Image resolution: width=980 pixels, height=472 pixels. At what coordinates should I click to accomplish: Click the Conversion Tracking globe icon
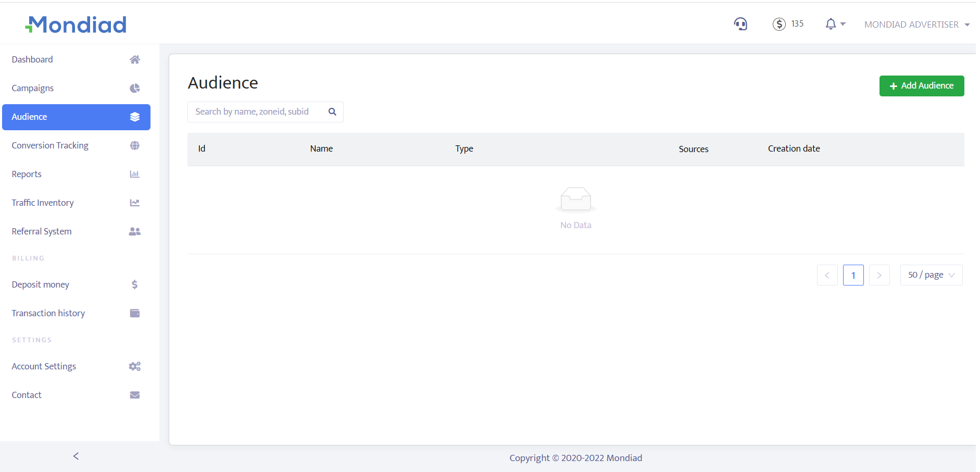click(x=134, y=145)
